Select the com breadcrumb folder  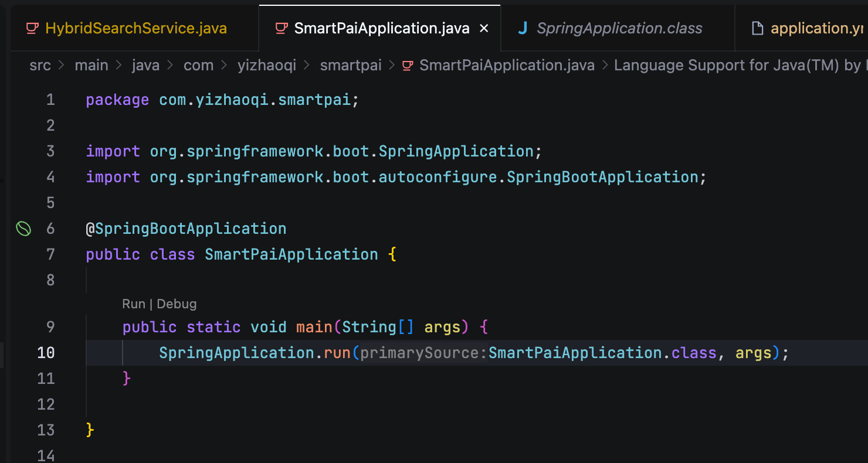click(198, 65)
